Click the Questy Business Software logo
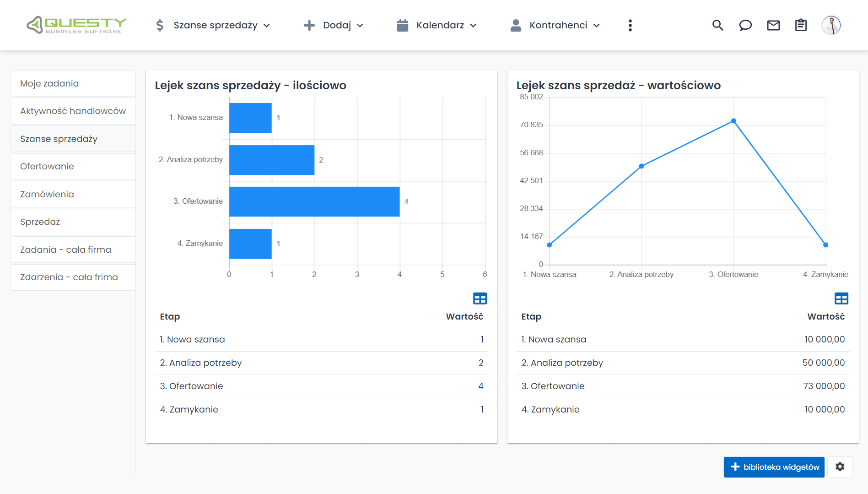Viewport: 868px width, 494px height. point(76,25)
